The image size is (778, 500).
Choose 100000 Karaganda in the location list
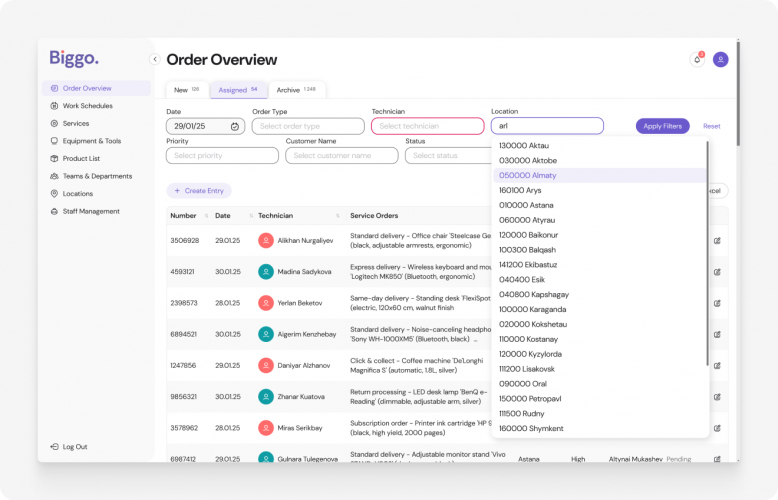pos(599,310)
